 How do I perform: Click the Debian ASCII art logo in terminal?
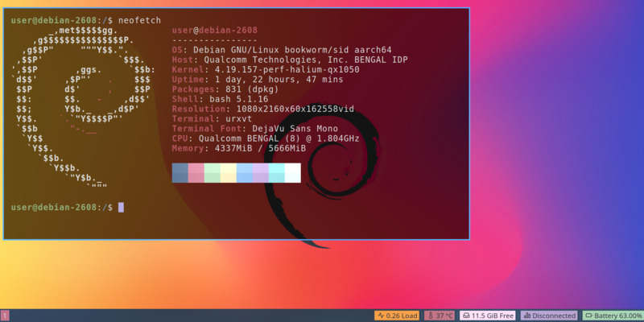click(x=83, y=109)
